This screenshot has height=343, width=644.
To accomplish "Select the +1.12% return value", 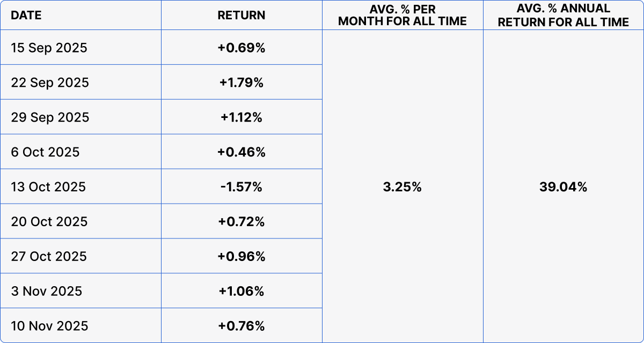I will 241,117.
